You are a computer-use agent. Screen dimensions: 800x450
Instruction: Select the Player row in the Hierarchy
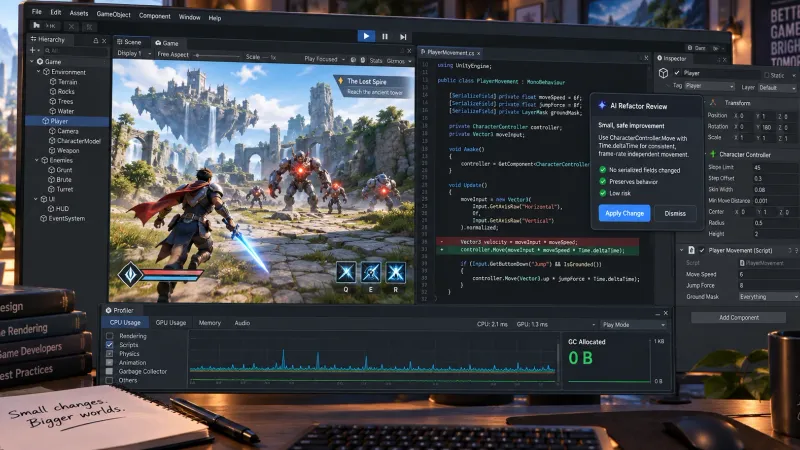point(67,121)
